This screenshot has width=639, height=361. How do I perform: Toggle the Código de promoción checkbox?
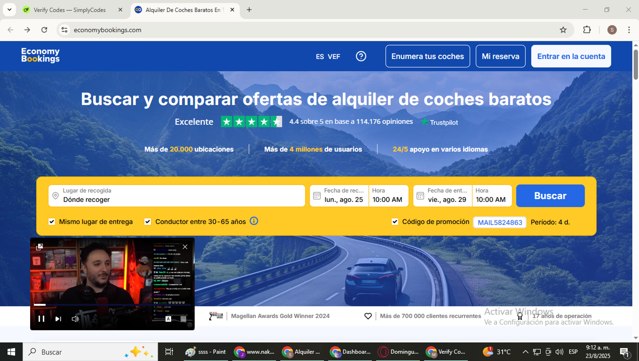point(395,222)
